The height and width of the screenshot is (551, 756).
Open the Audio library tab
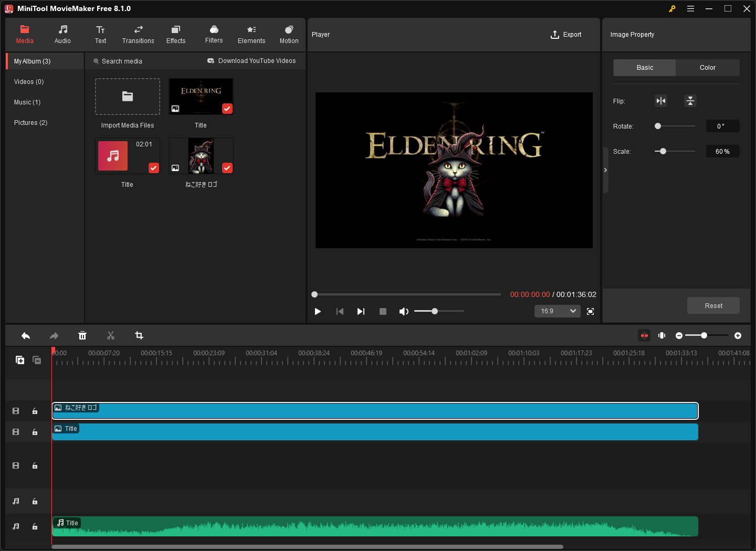click(62, 35)
